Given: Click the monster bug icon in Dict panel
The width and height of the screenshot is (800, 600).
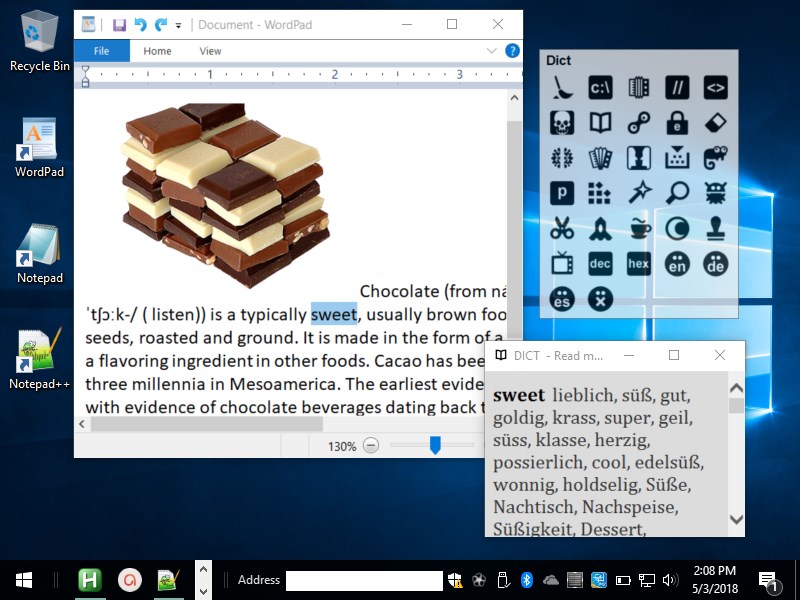Looking at the screenshot, I should [715, 193].
